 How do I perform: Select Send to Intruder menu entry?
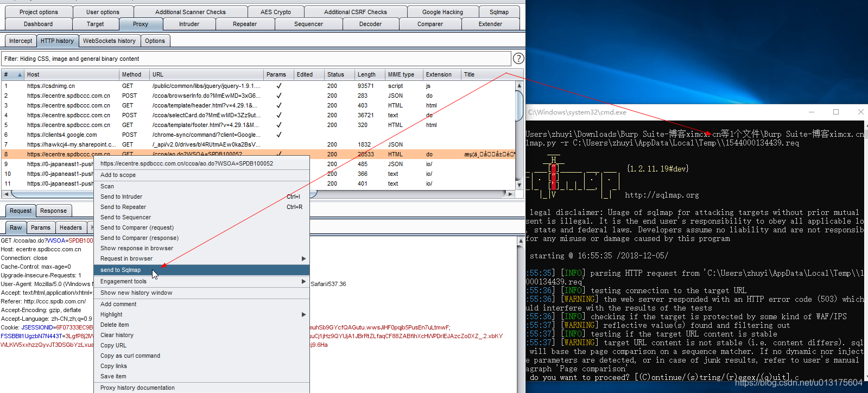[201, 196]
